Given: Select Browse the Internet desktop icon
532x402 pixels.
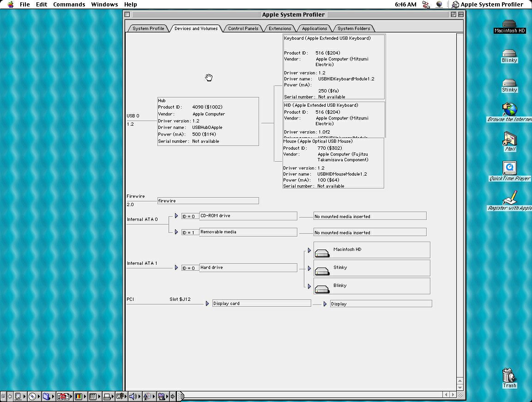Looking at the screenshot, I should pyautogui.click(x=509, y=112).
